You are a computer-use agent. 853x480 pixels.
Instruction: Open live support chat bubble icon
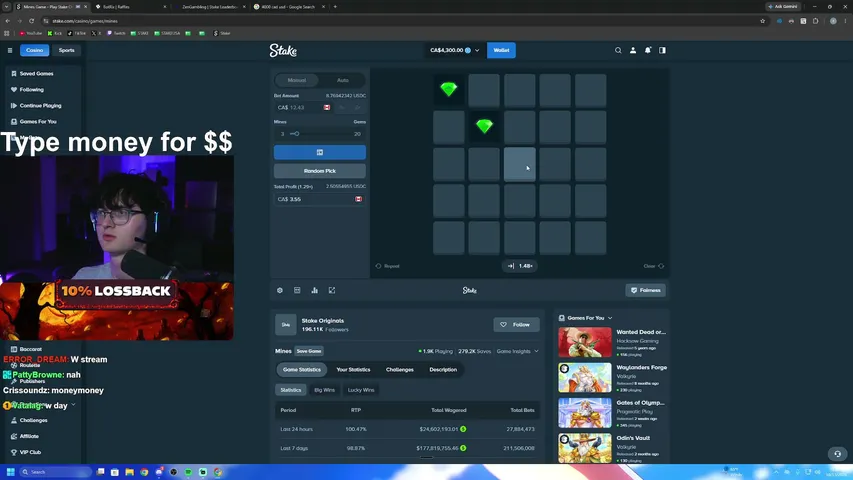coord(837,453)
